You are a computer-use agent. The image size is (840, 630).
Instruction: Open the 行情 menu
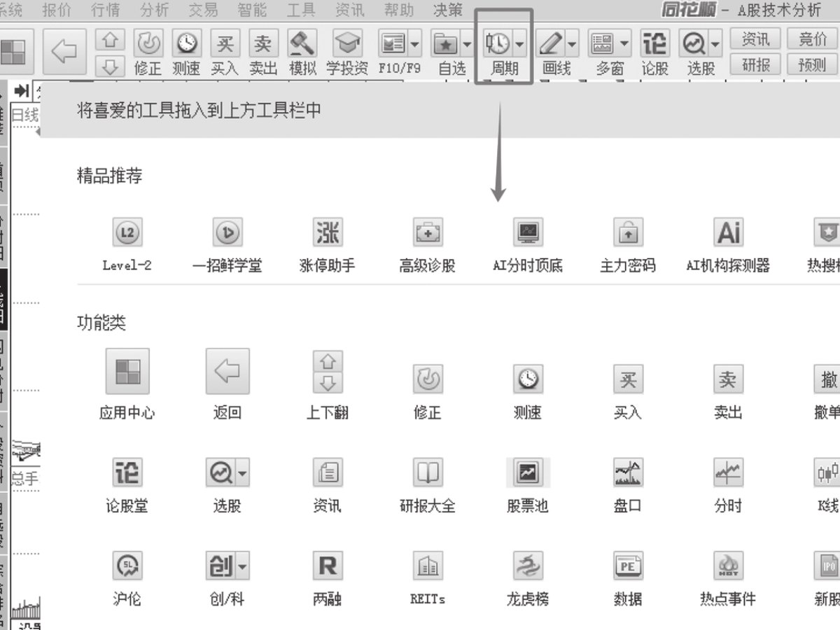click(106, 10)
